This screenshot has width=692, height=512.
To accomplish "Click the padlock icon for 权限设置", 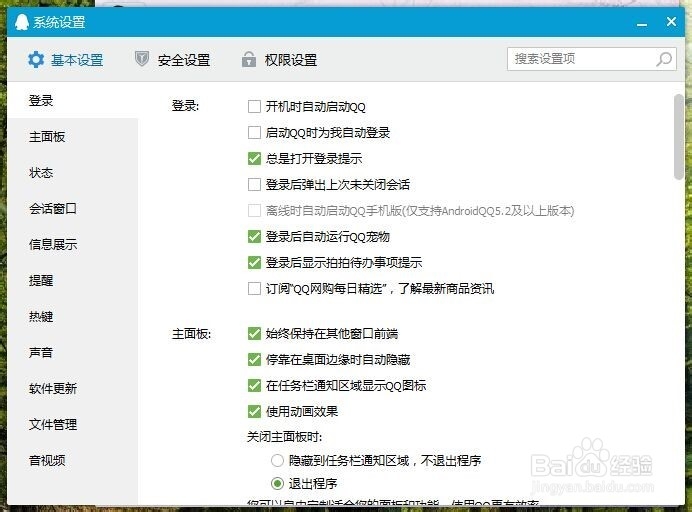I will pos(249,59).
